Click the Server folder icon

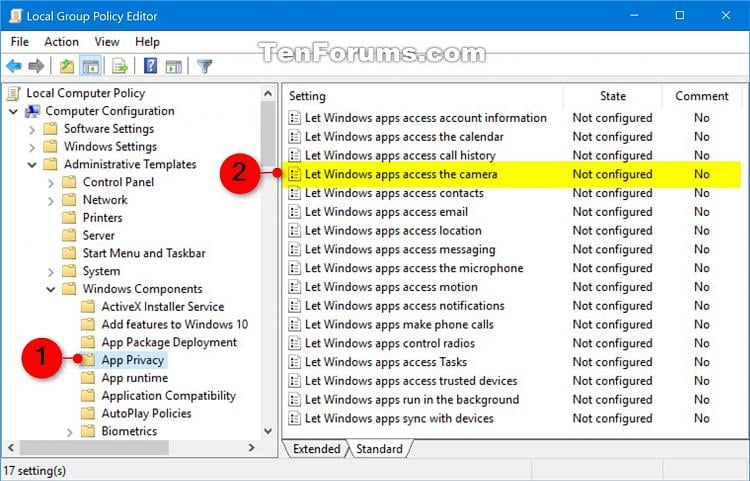69,235
